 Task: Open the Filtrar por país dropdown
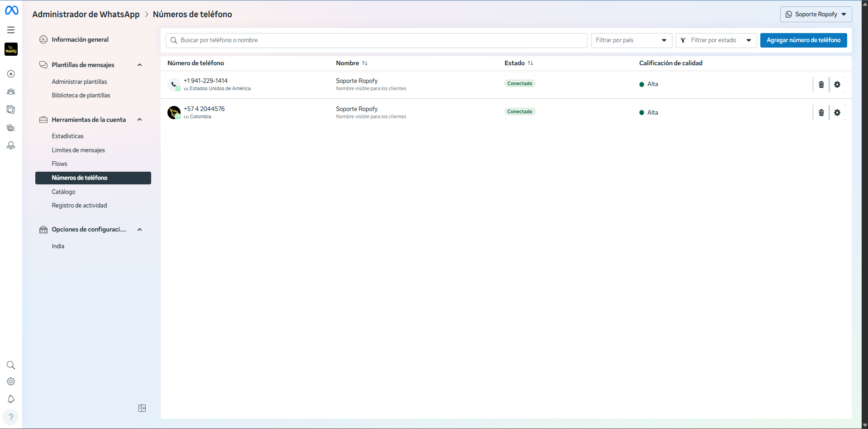pos(631,40)
